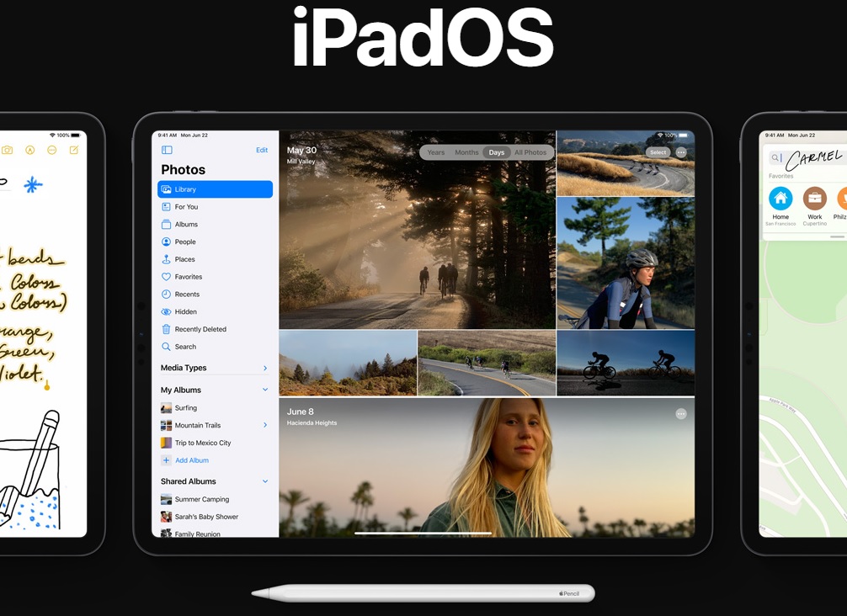Click the Summer Camping album thumbnail

click(x=167, y=499)
